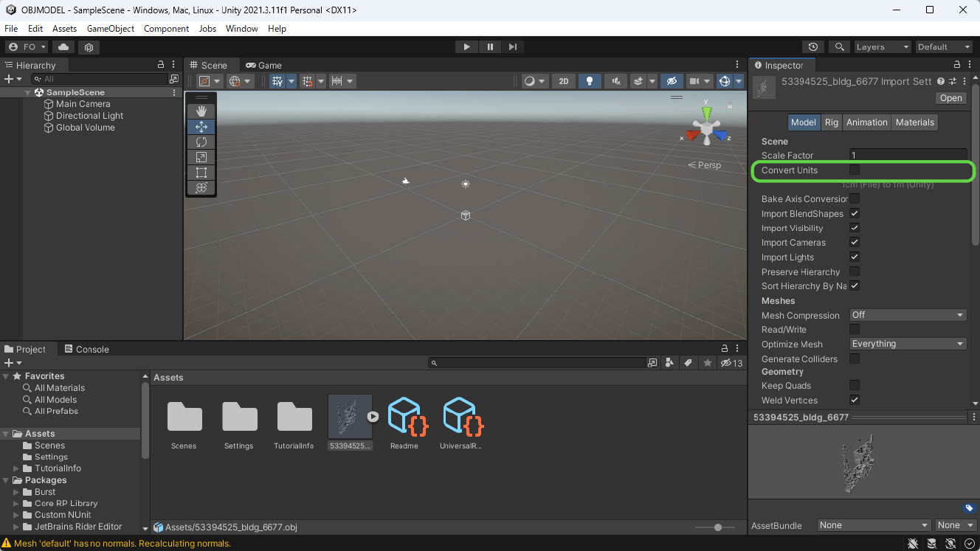Select the Rotate tool
The width and height of the screenshot is (980, 551).
(x=200, y=142)
